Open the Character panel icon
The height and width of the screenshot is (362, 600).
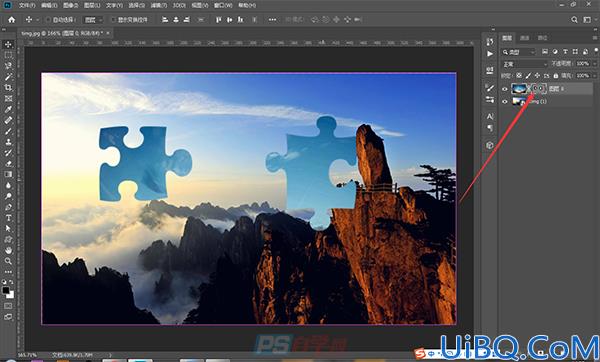coord(490,116)
